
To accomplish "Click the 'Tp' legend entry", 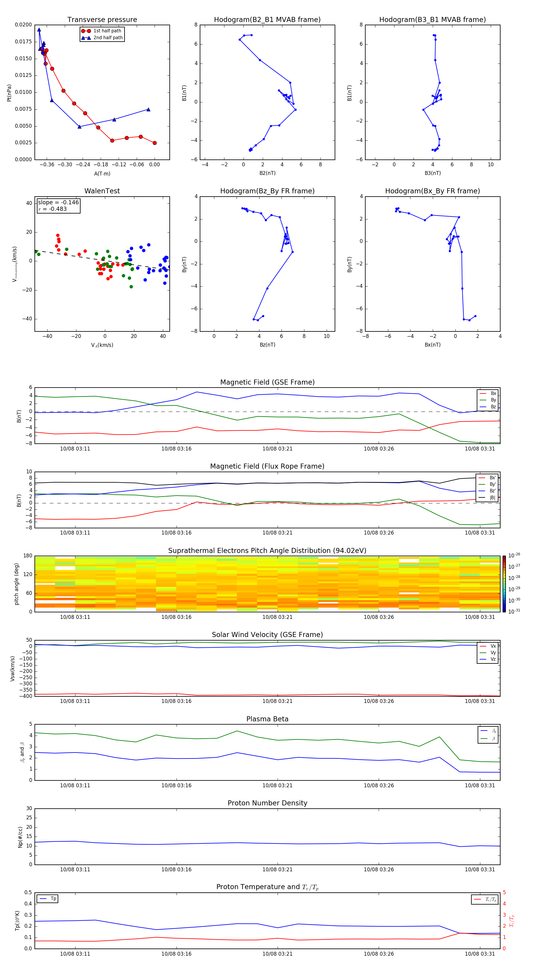I will point(48,899).
